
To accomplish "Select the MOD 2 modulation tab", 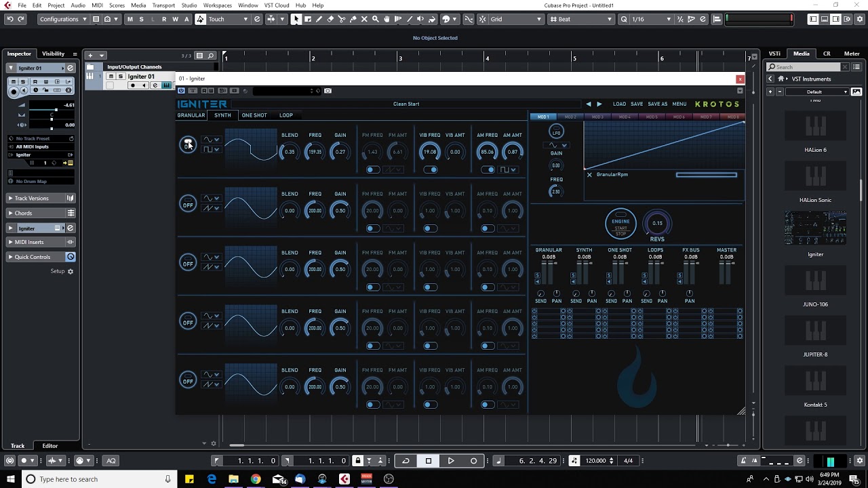I will pos(570,117).
